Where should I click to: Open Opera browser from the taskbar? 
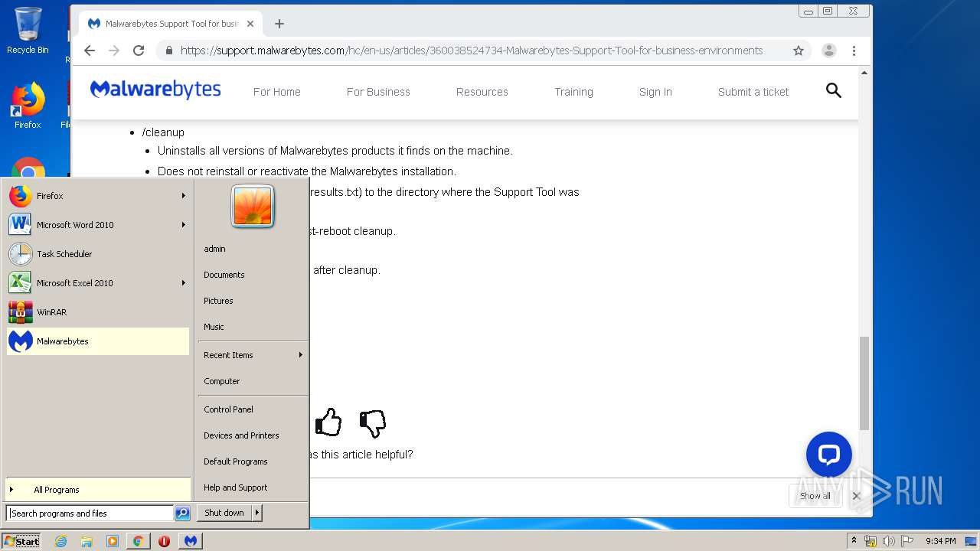click(164, 541)
